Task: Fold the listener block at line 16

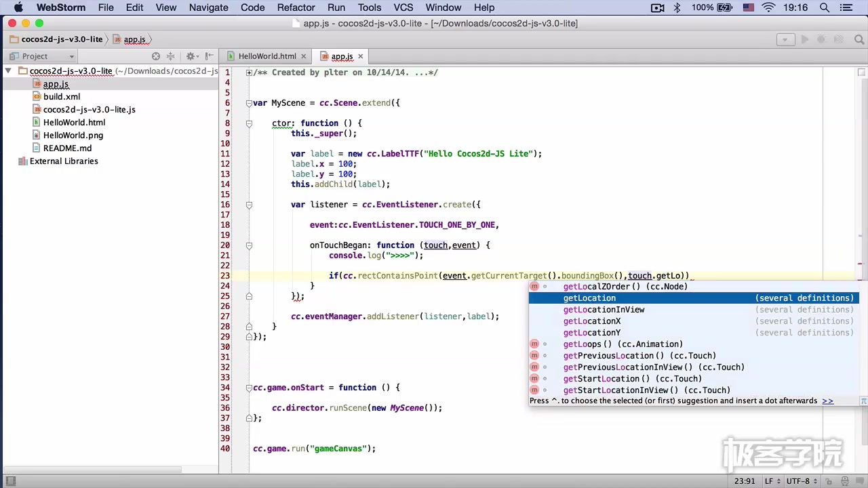Action: click(x=249, y=205)
